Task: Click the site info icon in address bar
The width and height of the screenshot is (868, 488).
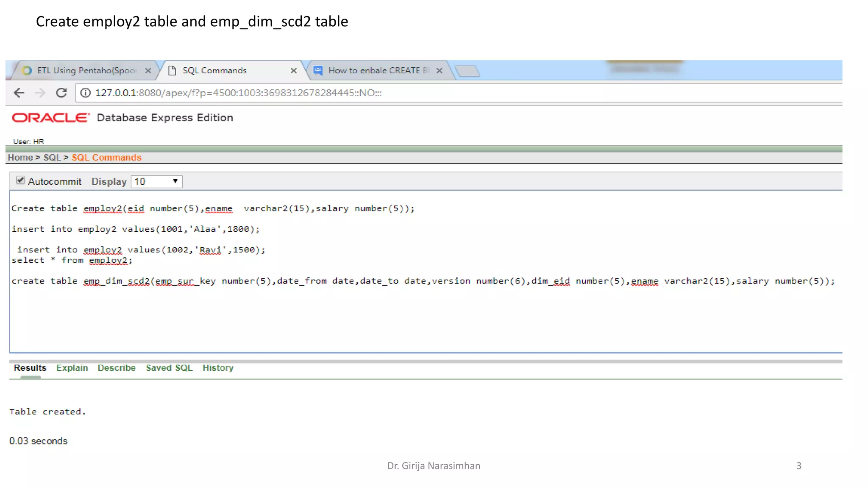Action: coord(85,93)
